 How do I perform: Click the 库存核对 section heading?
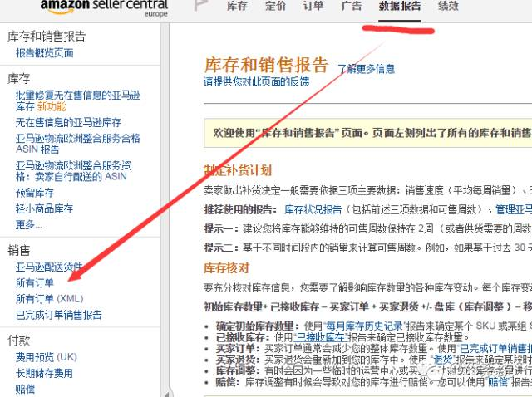pos(226,268)
